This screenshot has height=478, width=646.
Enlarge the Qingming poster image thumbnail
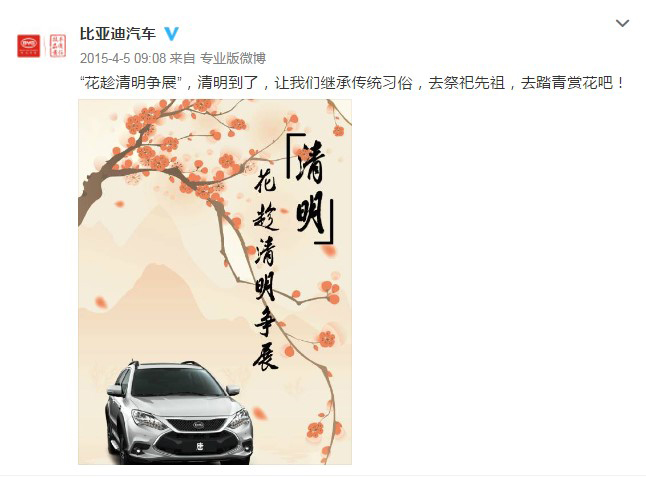(215, 282)
